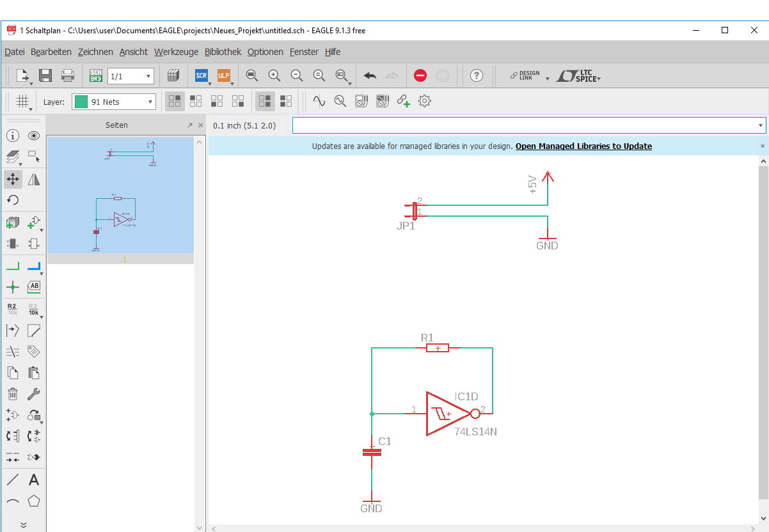The height and width of the screenshot is (532, 769).
Task: Click the simulate sine-wave icon
Action: 319,100
